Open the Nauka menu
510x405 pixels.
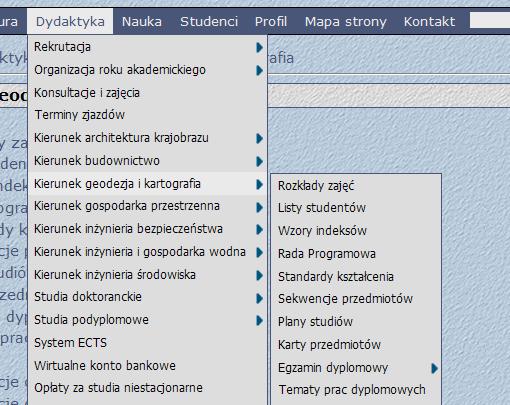(142, 22)
